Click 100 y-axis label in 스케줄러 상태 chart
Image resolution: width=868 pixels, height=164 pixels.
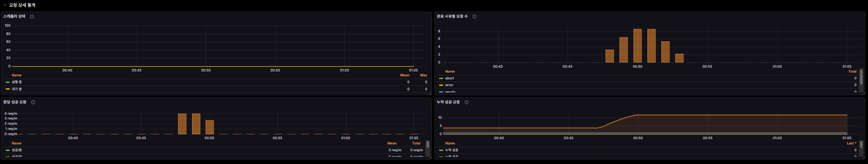point(8,26)
